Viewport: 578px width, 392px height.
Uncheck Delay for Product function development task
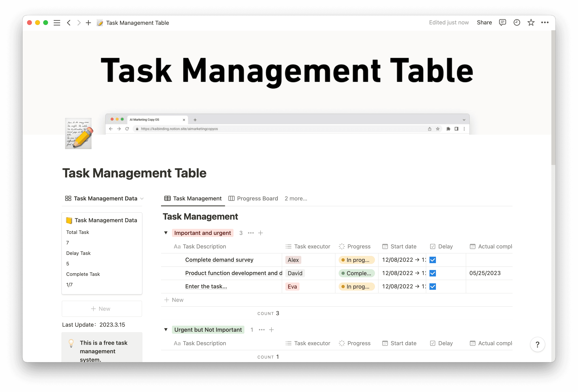click(433, 273)
